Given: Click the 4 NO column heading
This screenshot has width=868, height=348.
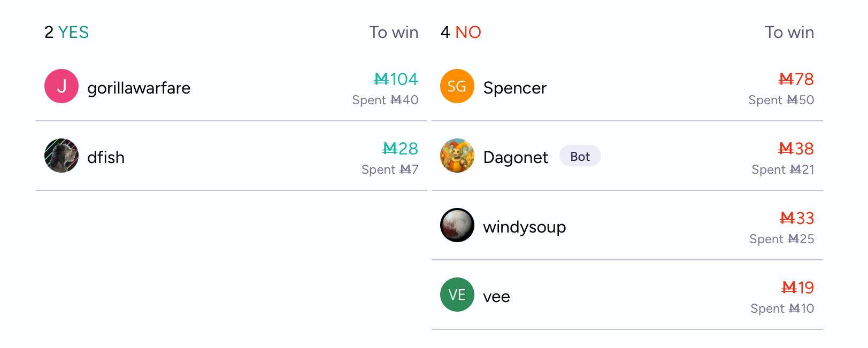Looking at the screenshot, I should pyautogui.click(x=460, y=32).
